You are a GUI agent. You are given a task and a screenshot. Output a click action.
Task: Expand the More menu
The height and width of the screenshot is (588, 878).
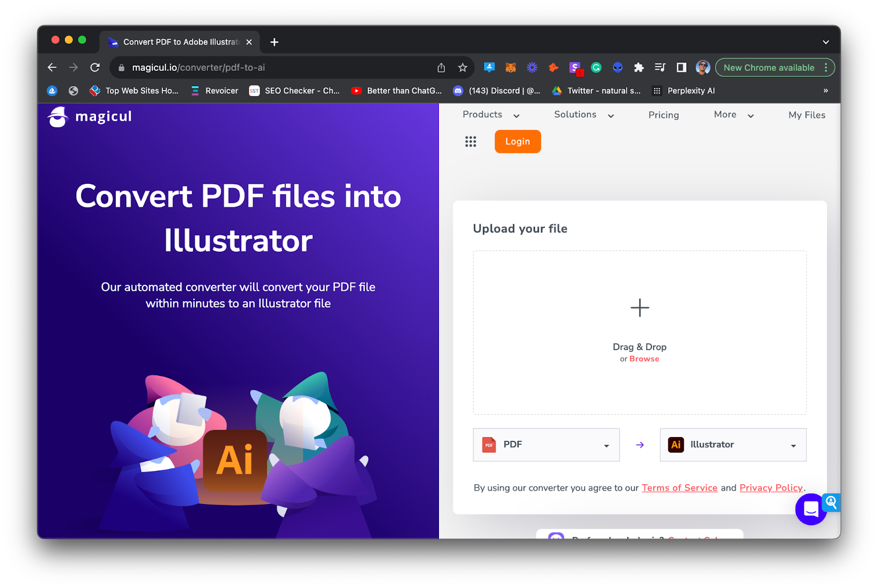734,115
